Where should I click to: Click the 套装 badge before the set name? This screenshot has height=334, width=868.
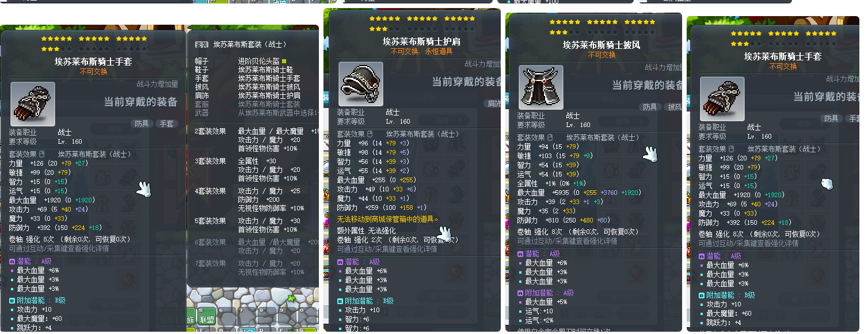click(201, 44)
